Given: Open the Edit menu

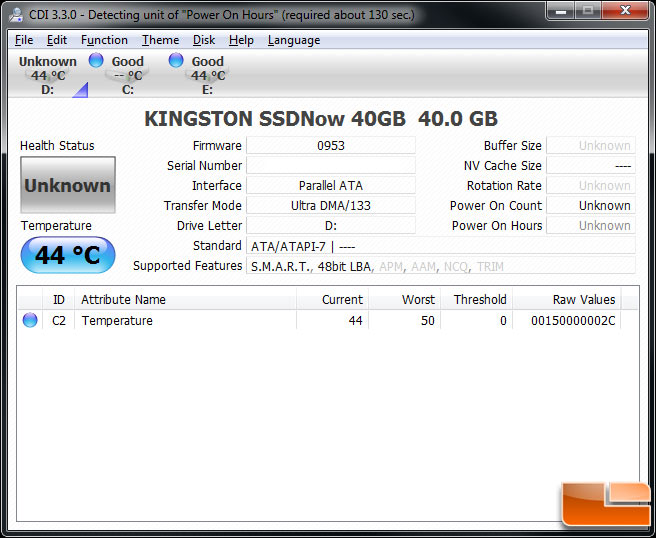Looking at the screenshot, I should point(57,40).
